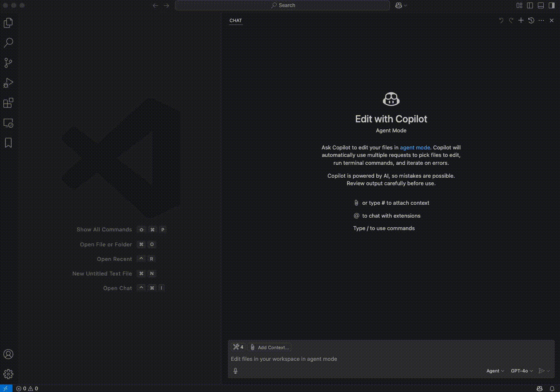Send the chat message arrow
This screenshot has width=560, height=392.
point(541,371)
